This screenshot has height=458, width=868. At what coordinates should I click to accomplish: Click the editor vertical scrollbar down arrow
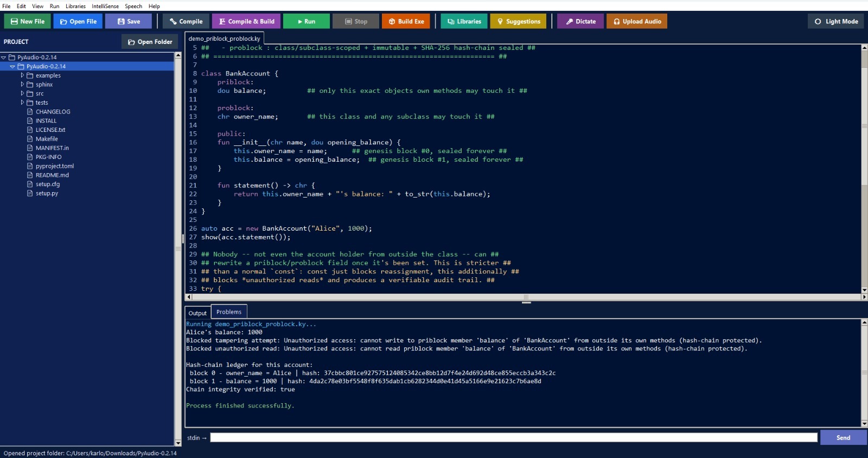[864, 290]
